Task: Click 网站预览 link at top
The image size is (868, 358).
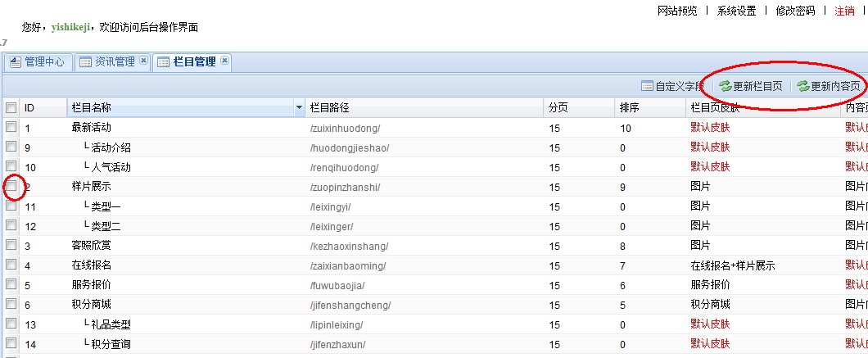Action: (677, 11)
